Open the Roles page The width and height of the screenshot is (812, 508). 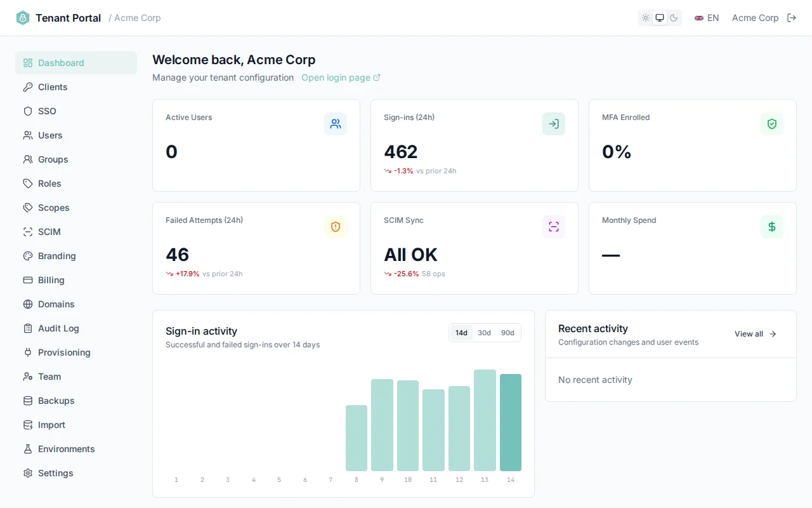tap(76, 184)
